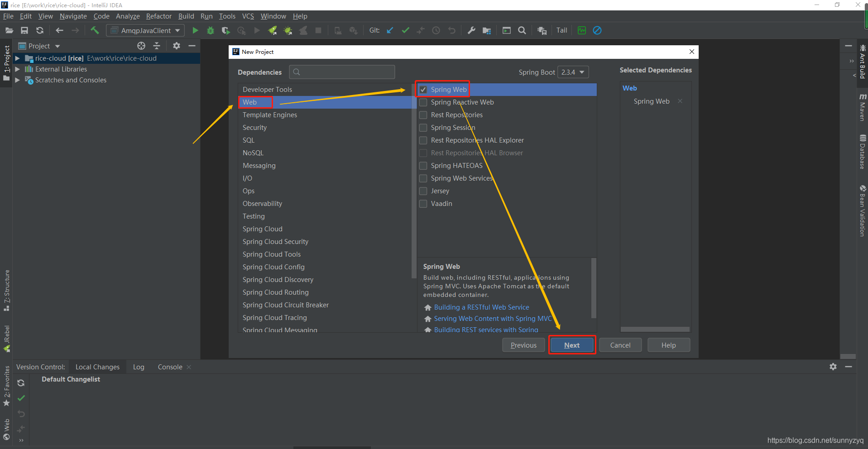Run with Coverage shield icon
868x449 pixels.
click(225, 30)
